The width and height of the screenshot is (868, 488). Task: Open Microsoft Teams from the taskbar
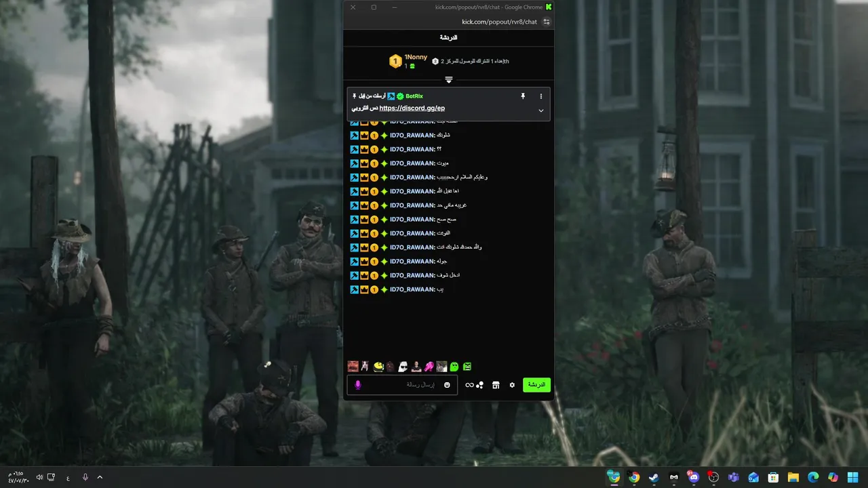click(x=733, y=477)
